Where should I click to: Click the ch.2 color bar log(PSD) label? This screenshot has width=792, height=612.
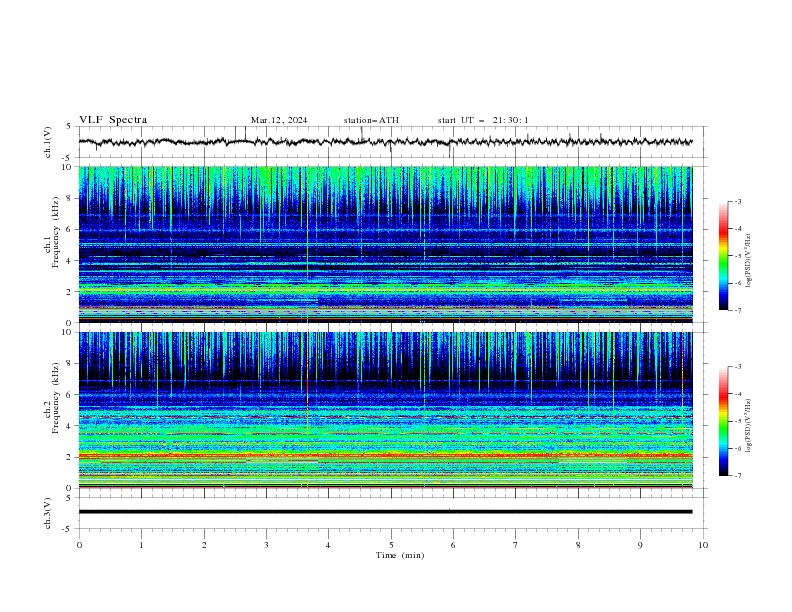click(749, 426)
